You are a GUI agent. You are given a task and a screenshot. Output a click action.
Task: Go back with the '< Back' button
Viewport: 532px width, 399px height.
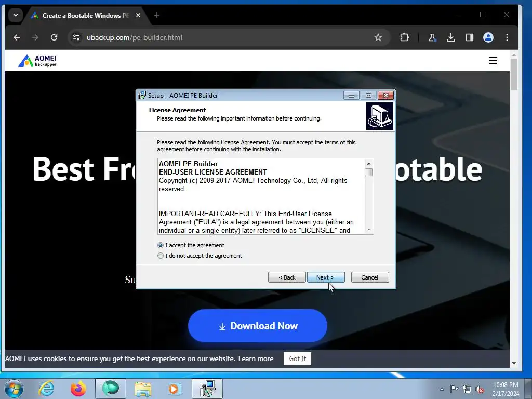pos(287,277)
